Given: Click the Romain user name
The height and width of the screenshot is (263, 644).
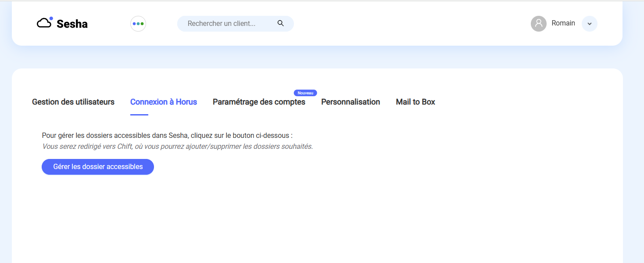Looking at the screenshot, I should coord(563,23).
